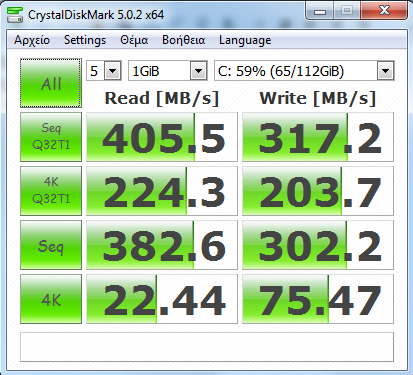Click the Seq write result 302.2
The image size is (413, 375).
coord(318,245)
